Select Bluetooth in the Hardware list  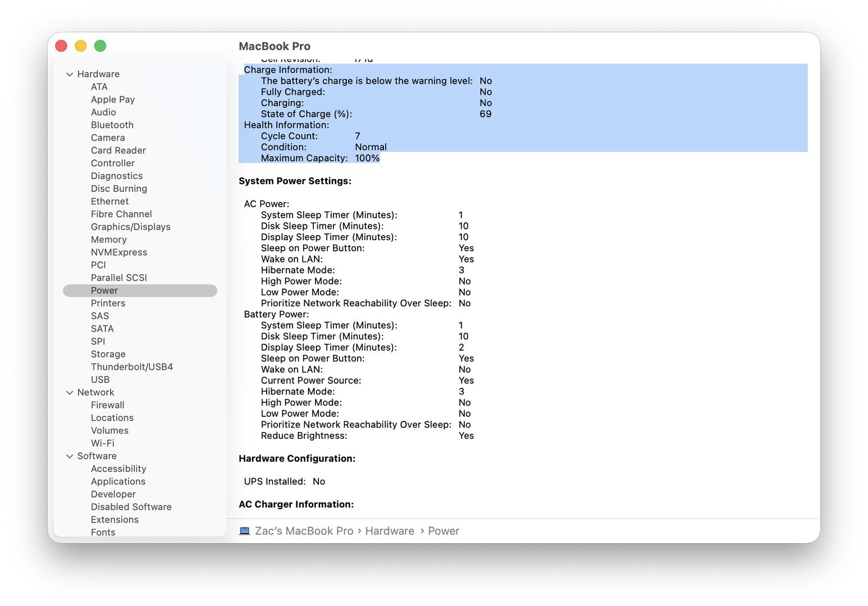coord(112,125)
